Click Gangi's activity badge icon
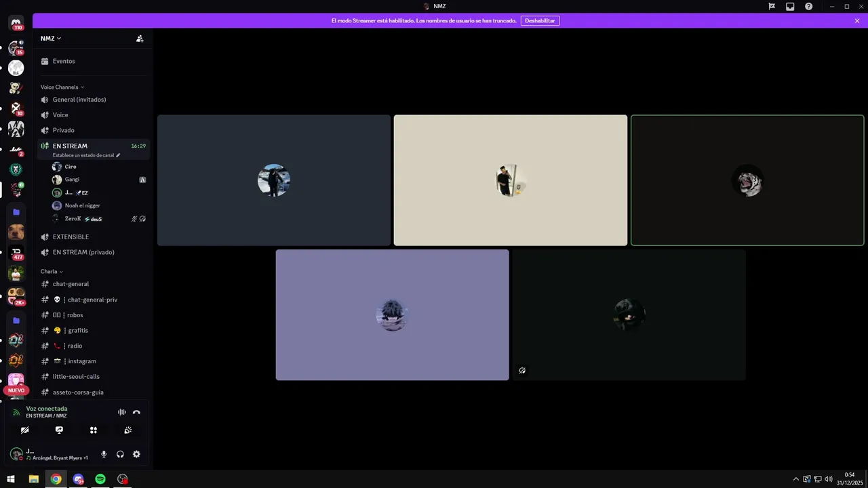868x488 pixels. (x=142, y=180)
